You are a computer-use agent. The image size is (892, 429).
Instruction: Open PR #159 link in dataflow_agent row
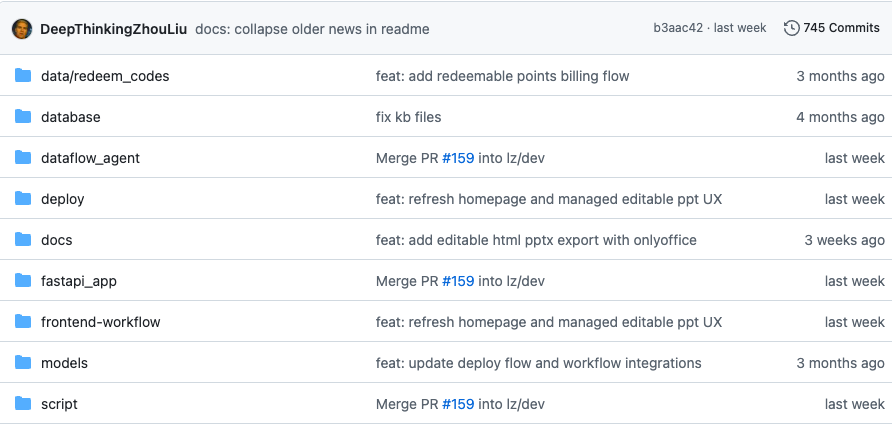pos(458,158)
